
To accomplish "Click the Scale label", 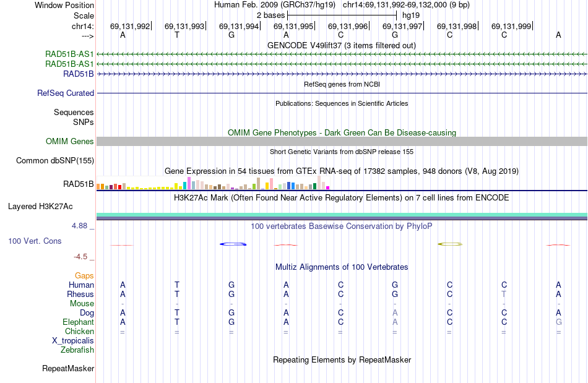I will (84, 15).
